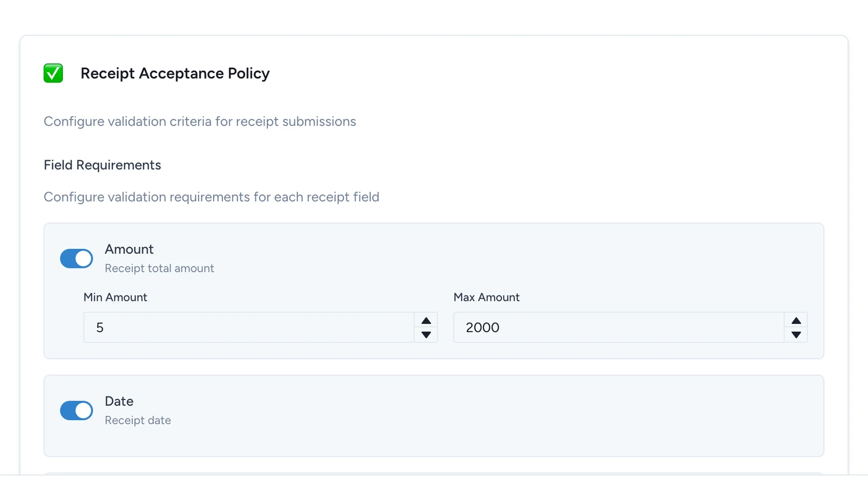Click 'Configure validation requirements for each receipt field' text
The image size is (868, 488).
point(212,197)
